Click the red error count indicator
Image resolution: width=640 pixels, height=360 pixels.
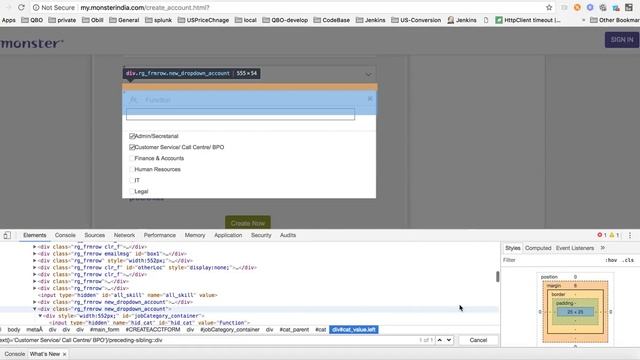click(602, 235)
